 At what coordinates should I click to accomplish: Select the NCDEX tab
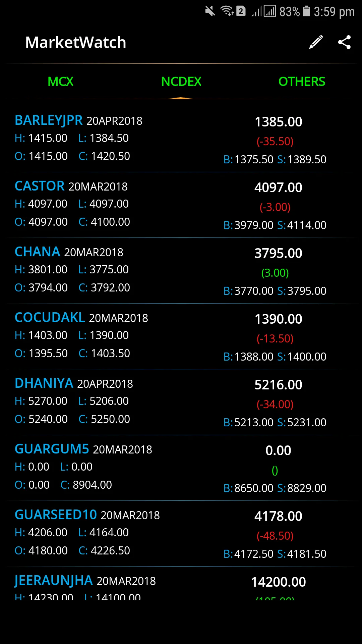(181, 82)
